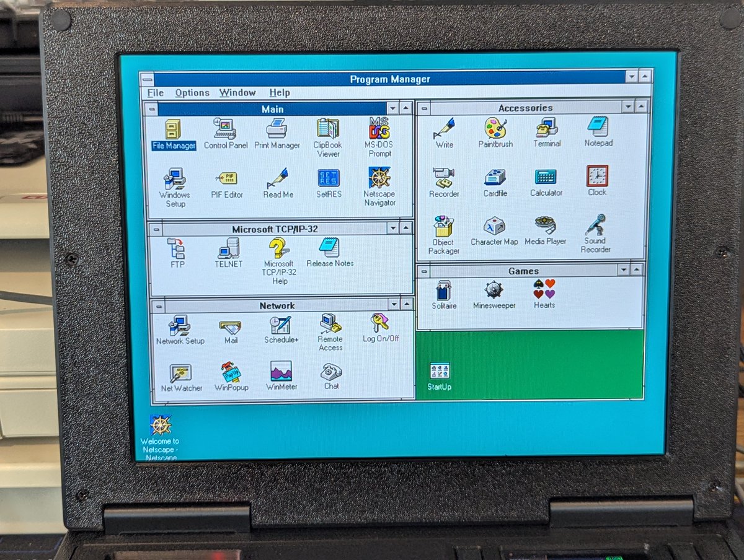Select the File Manager icon
The width and height of the screenshot is (744, 560).
coord(173,130)
